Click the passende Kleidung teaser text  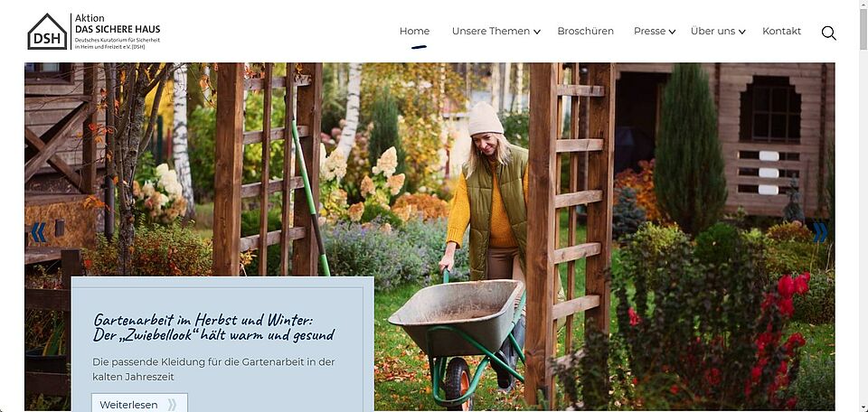pyautogui.click(x=213, y=370)
